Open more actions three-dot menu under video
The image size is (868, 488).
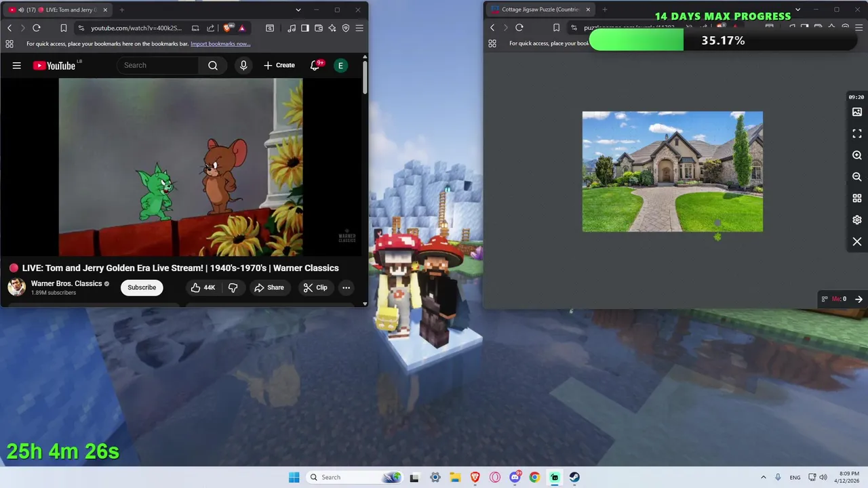[346, 287]
